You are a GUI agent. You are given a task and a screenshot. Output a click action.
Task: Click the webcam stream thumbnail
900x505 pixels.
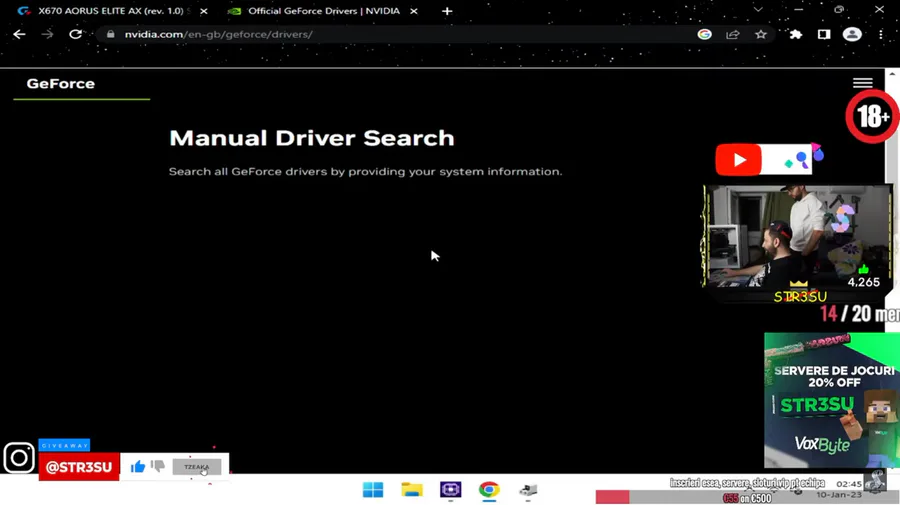797,236
